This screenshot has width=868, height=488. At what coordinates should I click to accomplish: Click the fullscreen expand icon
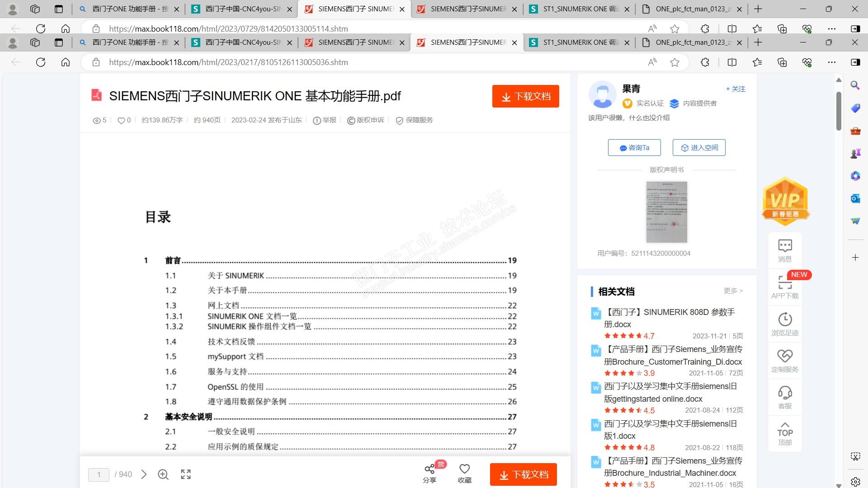(186, 474)
